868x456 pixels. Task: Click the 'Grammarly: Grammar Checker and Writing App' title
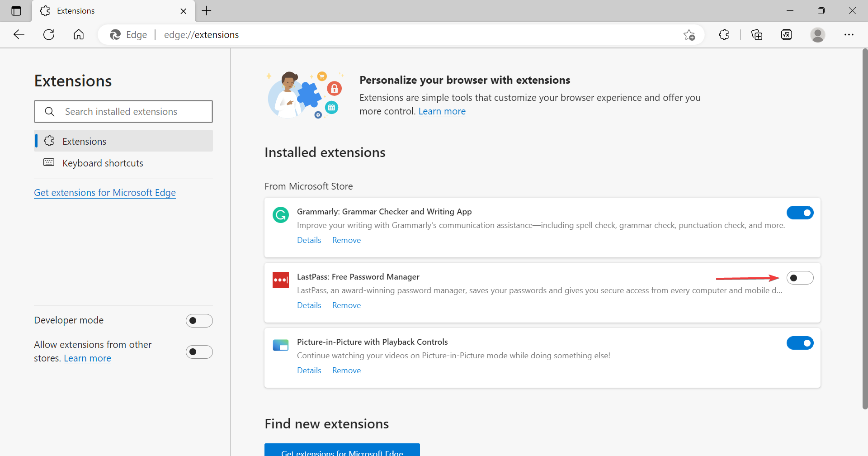[x=384, y=212]
